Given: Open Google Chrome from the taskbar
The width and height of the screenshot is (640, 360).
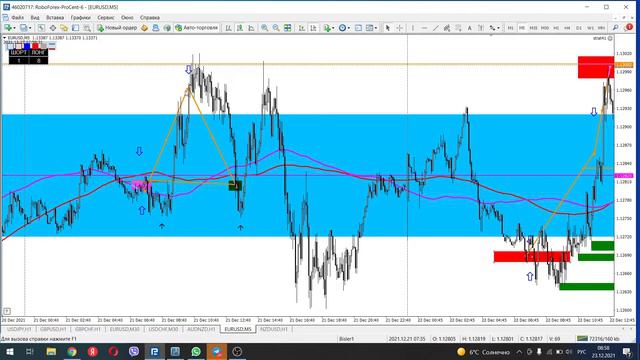Looking at the screenshot, I should click(72, 351).
